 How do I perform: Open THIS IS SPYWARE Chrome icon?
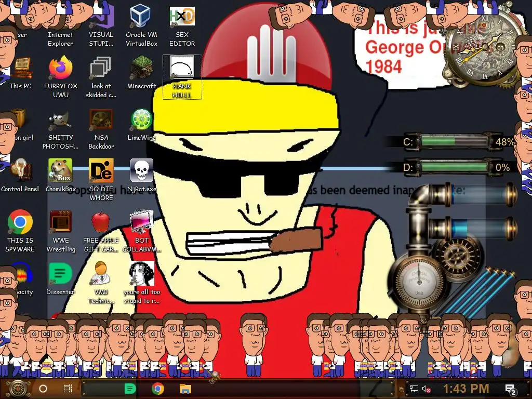(x=20, y=231)
